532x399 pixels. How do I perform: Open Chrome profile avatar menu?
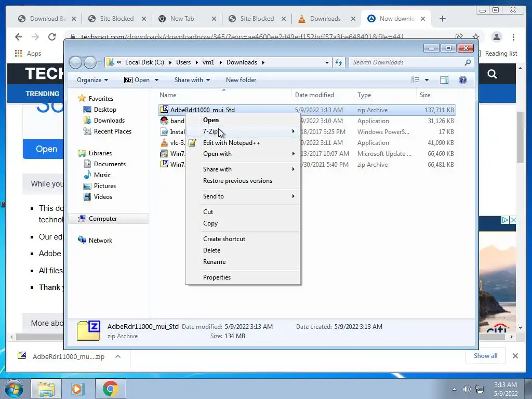pyautogui.click(x=496, y=37)
